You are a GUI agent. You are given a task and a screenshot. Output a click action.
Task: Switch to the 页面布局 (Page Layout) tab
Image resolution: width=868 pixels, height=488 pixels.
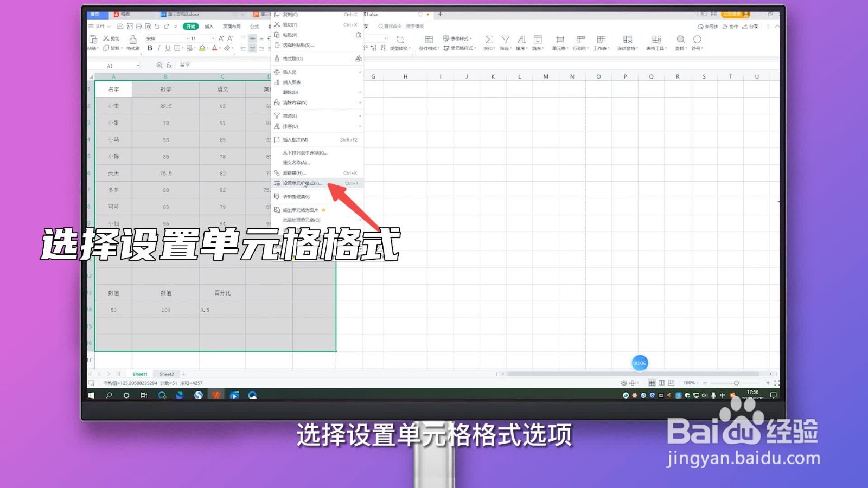coord(232,26)
